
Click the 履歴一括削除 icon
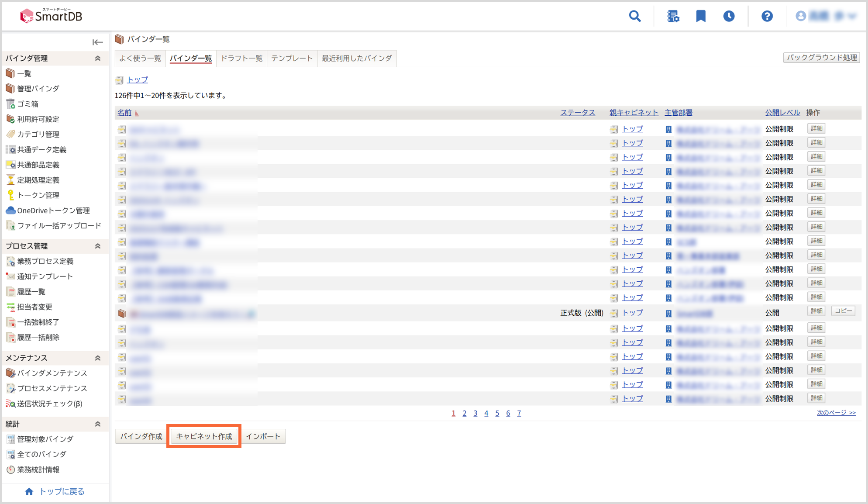coord(10,338)
